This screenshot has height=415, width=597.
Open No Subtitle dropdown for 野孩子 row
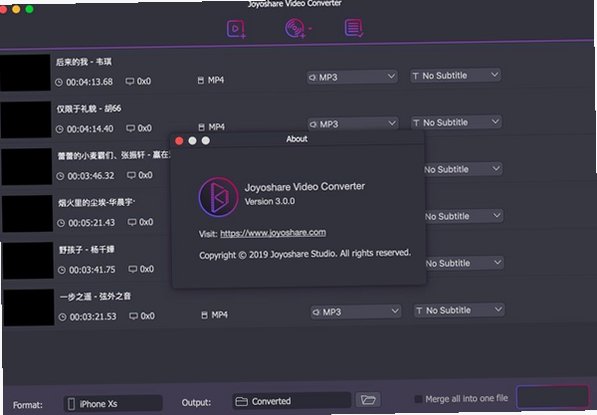pyautogui.click(x=465, y=263)
